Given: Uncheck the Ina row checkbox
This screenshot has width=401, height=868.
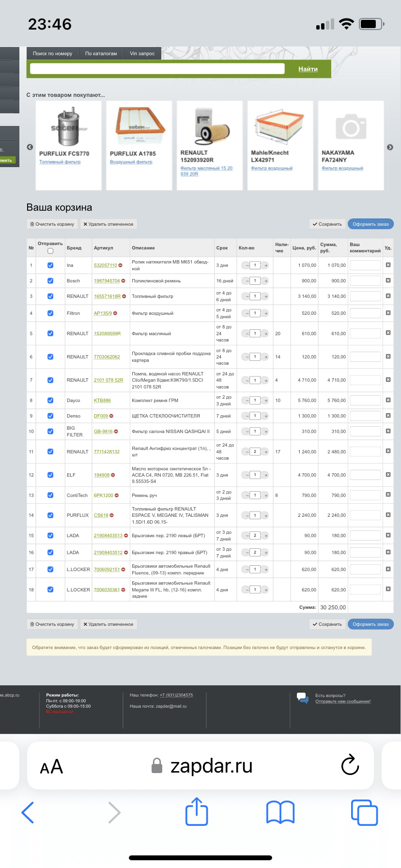Looking at the screenshot, I should tap(50, 265).
